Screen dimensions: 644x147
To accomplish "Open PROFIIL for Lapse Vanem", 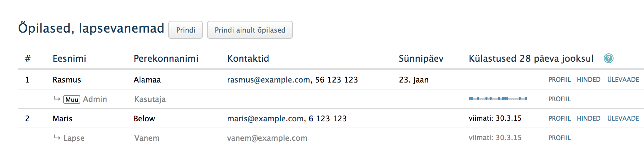I will (x=559, y=138).
